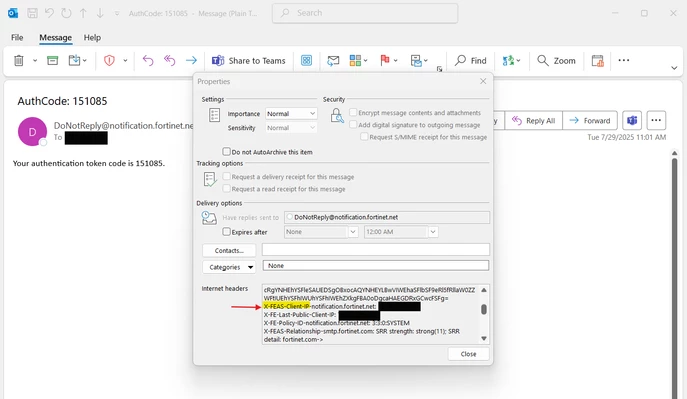Click Internet headers scroll up arrow
Screen dimensions: 687x399
click(484, 290)
